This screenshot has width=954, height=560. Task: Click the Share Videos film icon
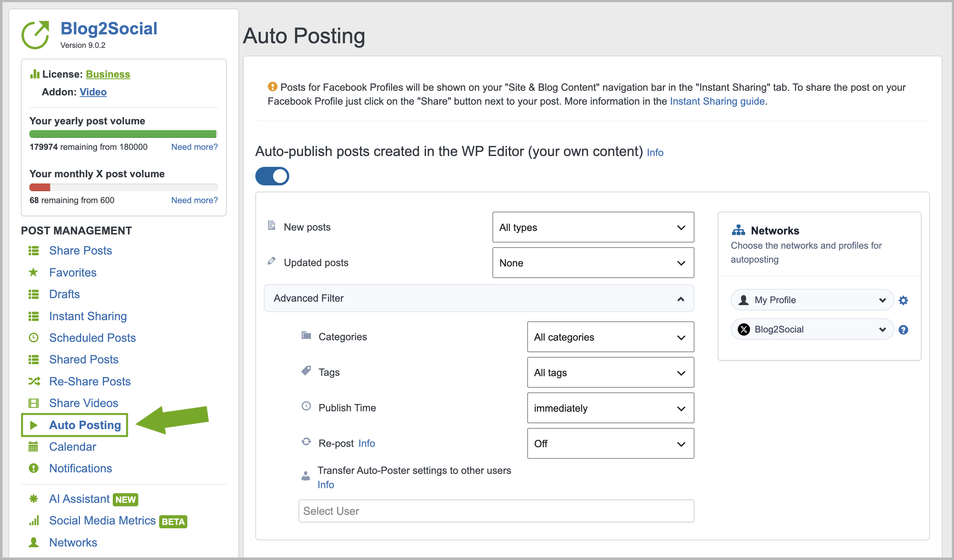34,403
